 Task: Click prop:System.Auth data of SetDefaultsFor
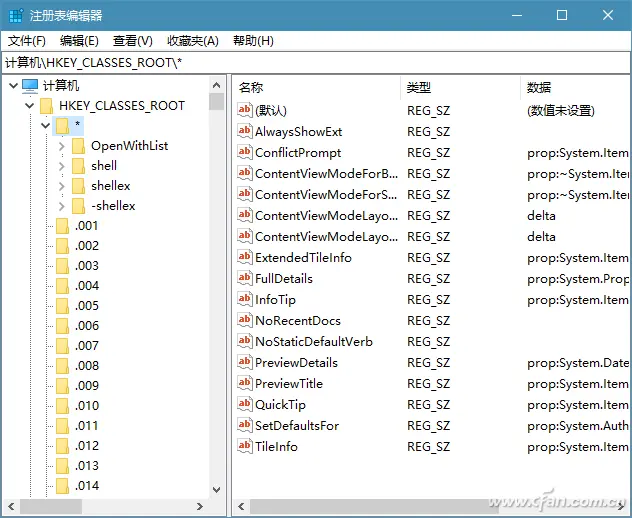point(578,425)
